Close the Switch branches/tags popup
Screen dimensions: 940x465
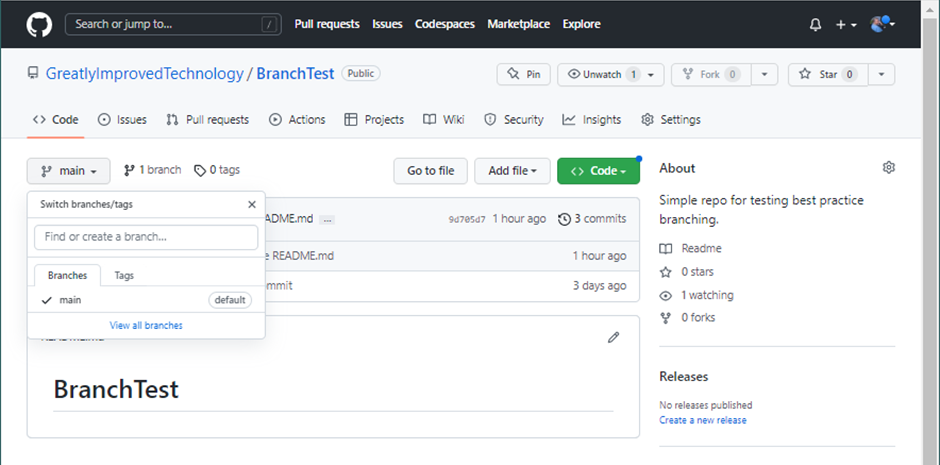252,204
